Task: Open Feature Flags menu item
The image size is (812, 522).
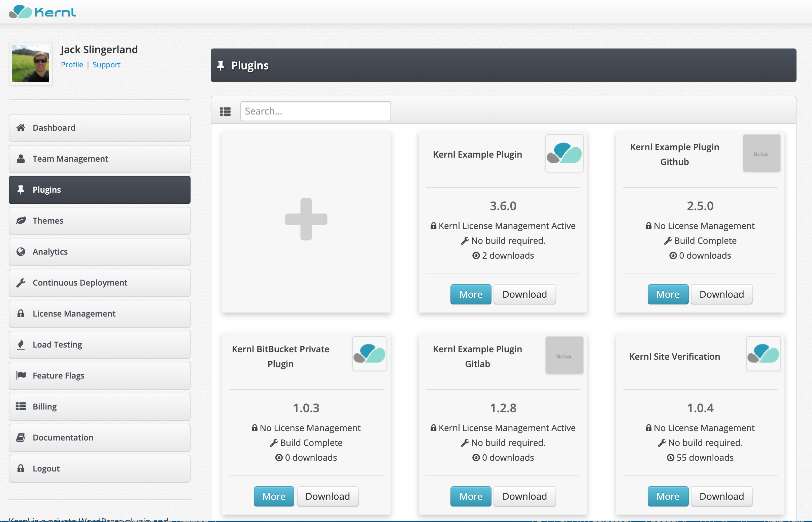Action: pyautogui.click(x=99, y=376)
